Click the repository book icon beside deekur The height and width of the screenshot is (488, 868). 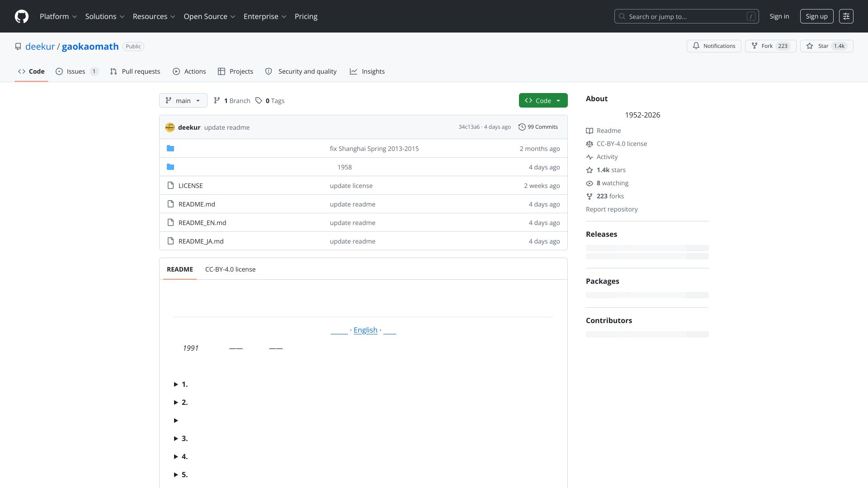18,47
